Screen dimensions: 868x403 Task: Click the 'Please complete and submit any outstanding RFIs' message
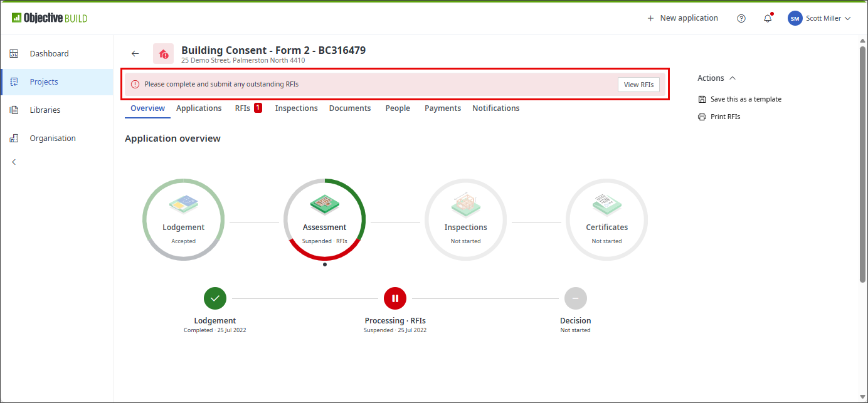[223, 85]
